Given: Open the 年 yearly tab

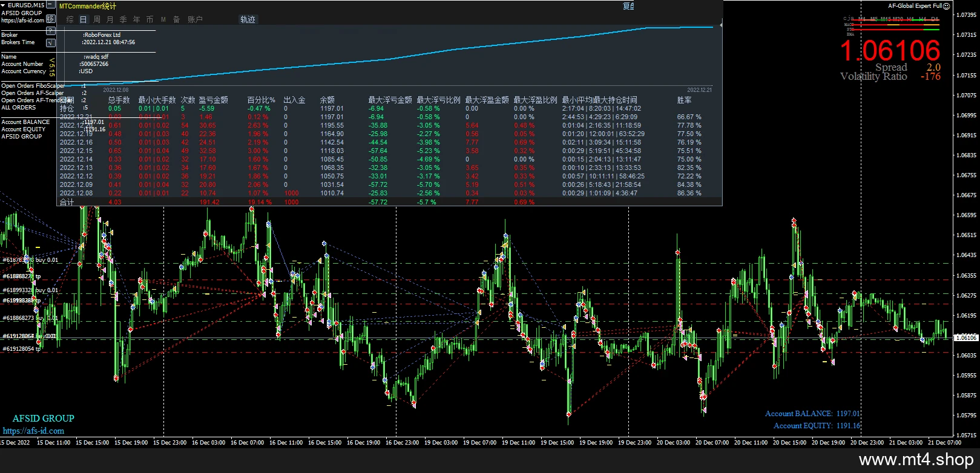Looking at the screenshot, I should click(x=137, y=19).
